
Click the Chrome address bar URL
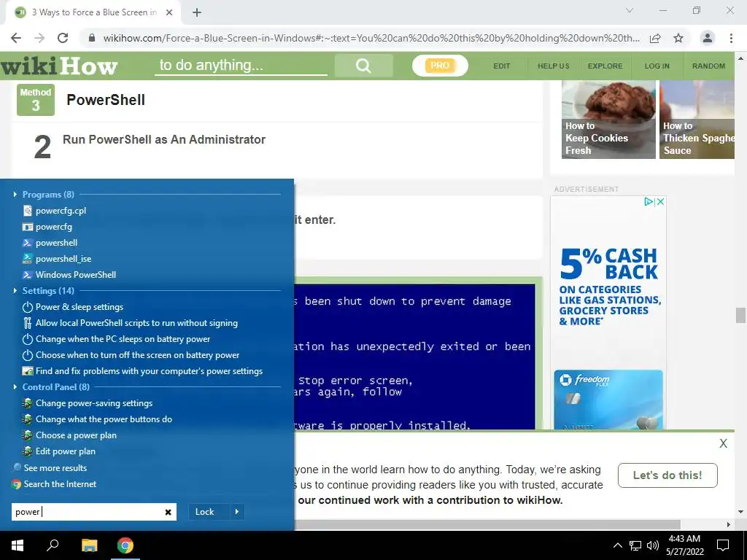[371, 38]
